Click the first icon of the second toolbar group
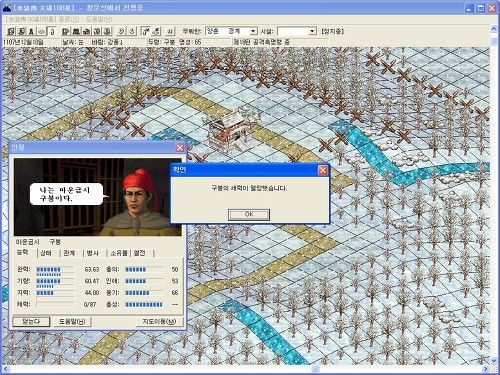 tap(66, 31)
